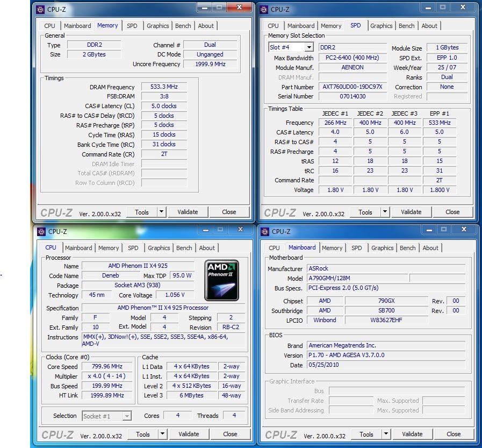Open Bench tab in CPU window
This screenshot has width=482, height=448.
pos(184,248)
